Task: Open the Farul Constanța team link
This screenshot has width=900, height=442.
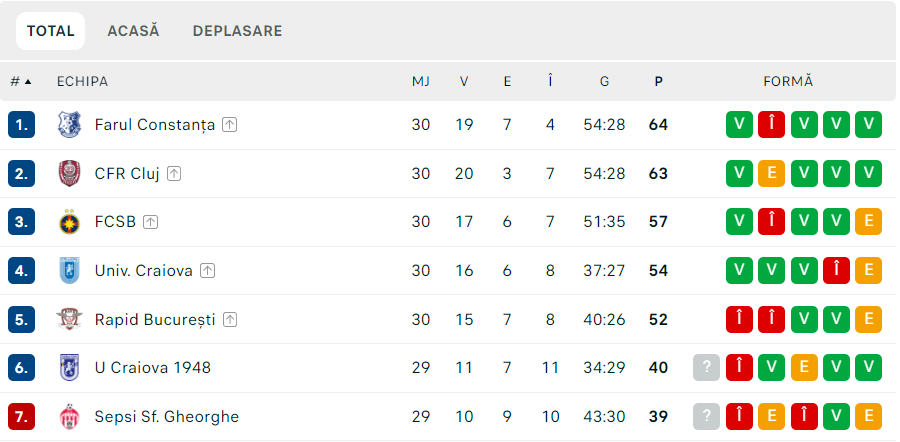Action: [x=154, y=125]
